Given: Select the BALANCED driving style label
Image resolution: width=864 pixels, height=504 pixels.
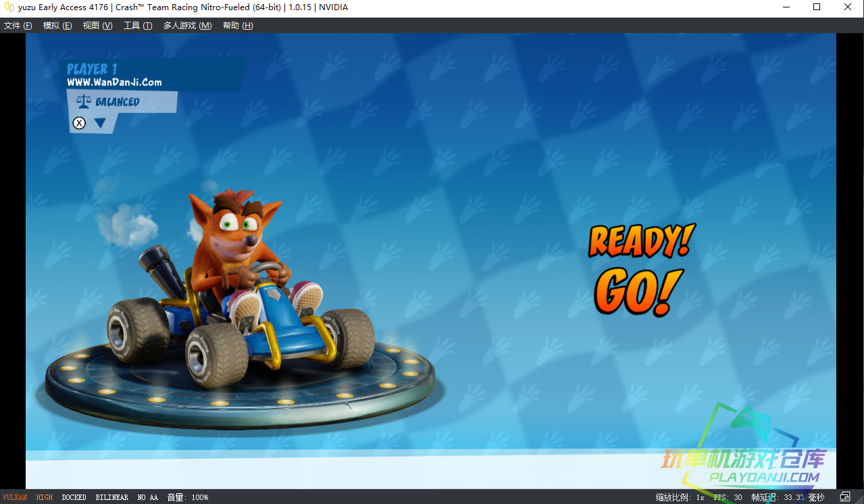Looking at the screenshot, I should (118, 102).
